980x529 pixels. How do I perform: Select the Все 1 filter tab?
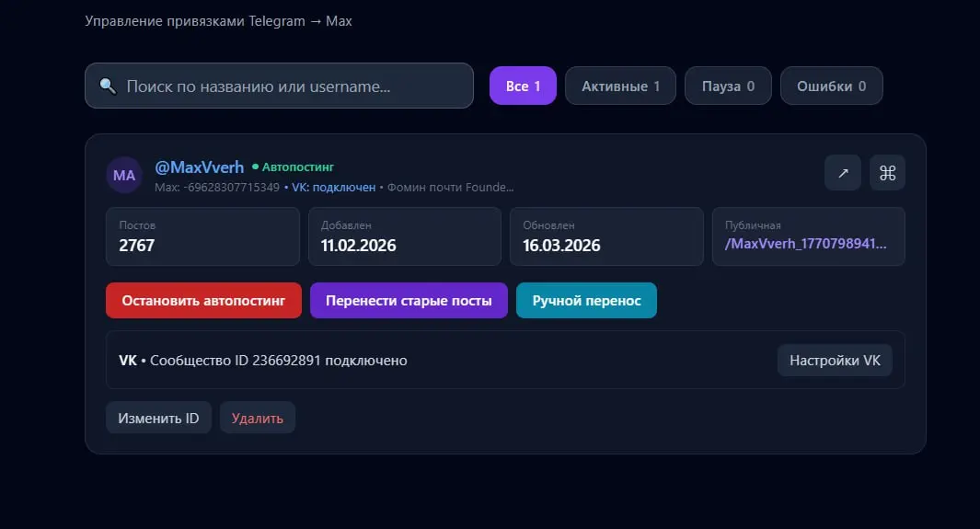point(523,86)
